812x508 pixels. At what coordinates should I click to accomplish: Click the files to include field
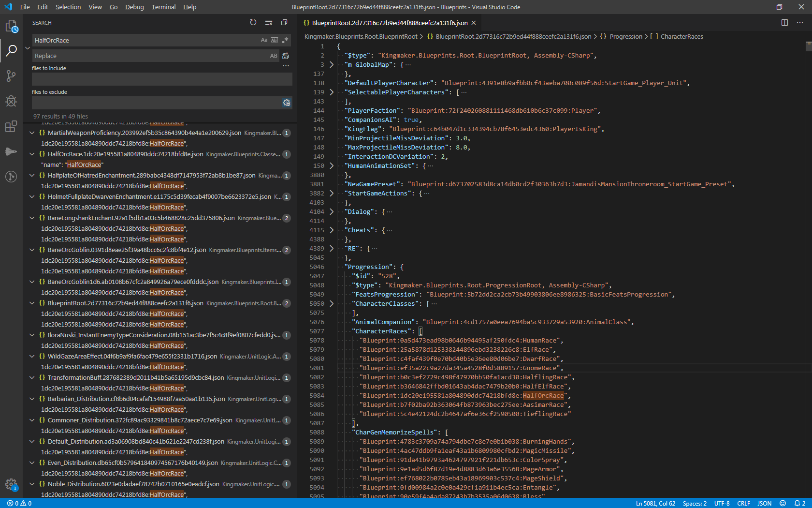pos(162,79)
